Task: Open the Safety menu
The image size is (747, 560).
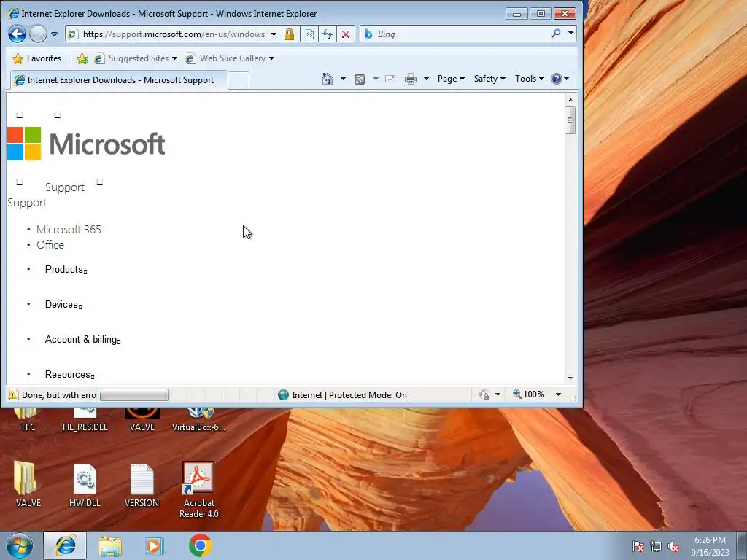Action: point(489,79)
